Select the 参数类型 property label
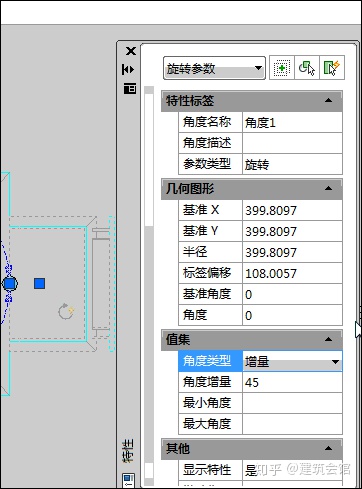The width and height of the screenshot is (362, 489). [x=210, y=164]
